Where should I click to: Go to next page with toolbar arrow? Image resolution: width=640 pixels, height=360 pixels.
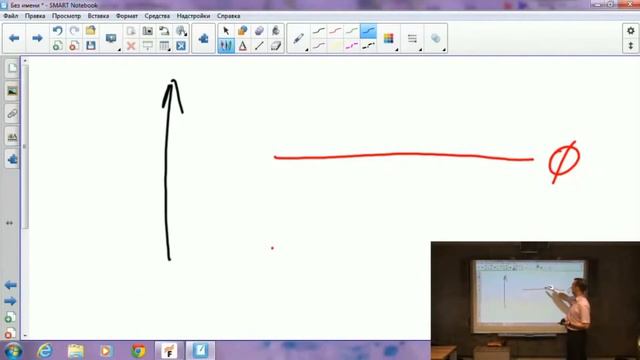[37, 38]
